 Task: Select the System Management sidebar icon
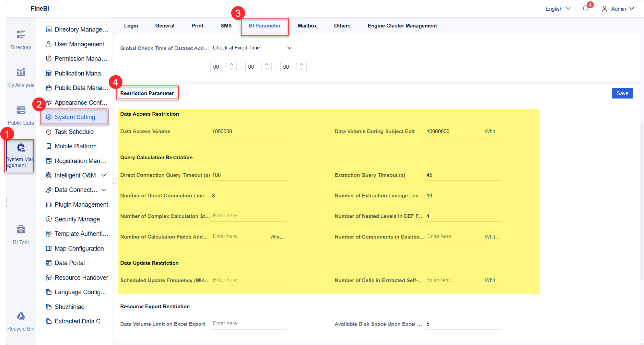click(x=21, y=148)
